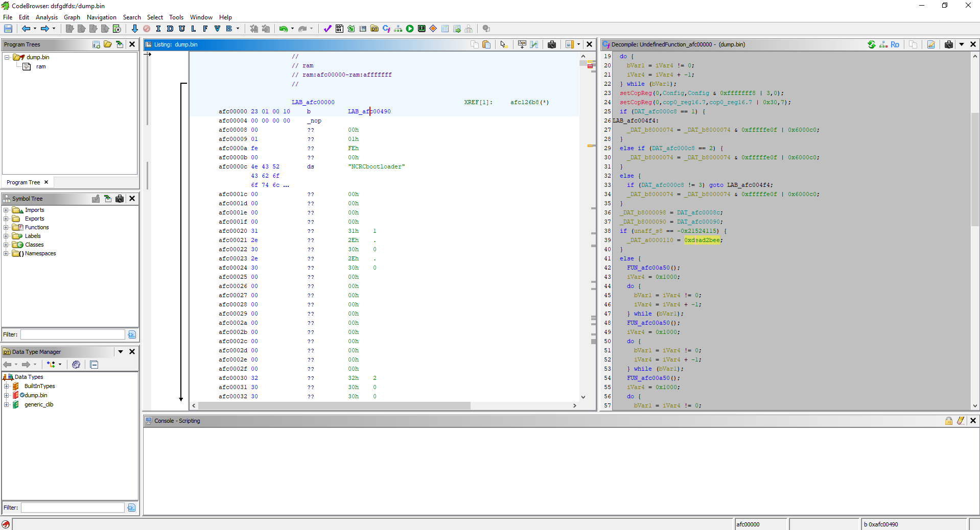The image size is (980, 530).
Task: Take a snapshot of the Listing panel
Action: coord(552,44)
